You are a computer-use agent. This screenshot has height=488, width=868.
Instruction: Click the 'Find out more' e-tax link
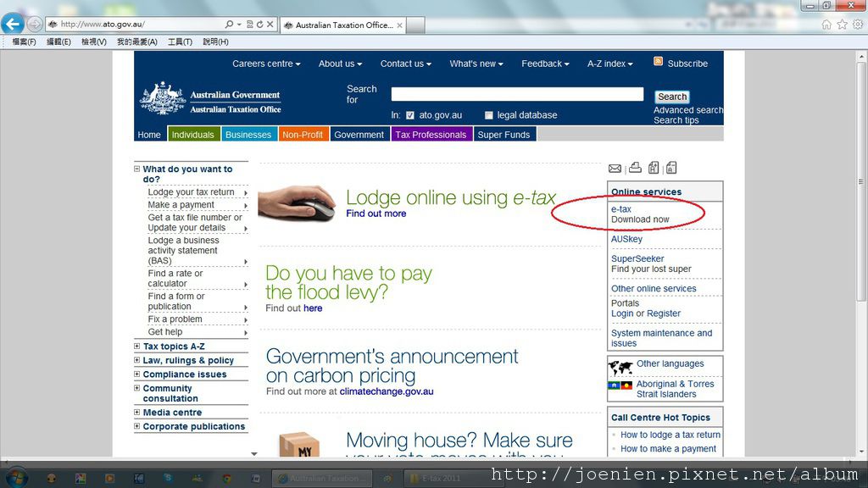[376, 213]
